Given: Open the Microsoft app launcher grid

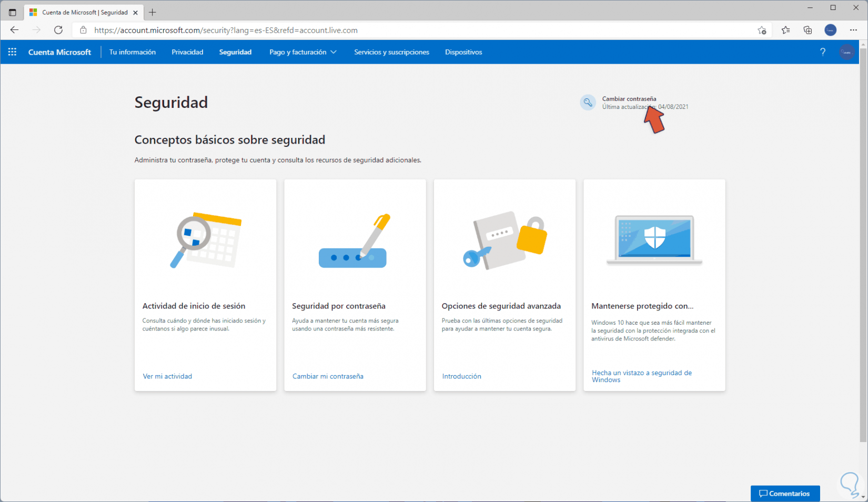Looking at the screenshot, I should (x=12, y=52).
